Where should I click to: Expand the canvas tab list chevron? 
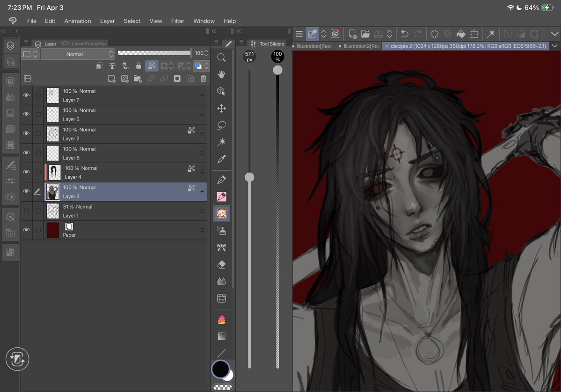click(554, 46)
